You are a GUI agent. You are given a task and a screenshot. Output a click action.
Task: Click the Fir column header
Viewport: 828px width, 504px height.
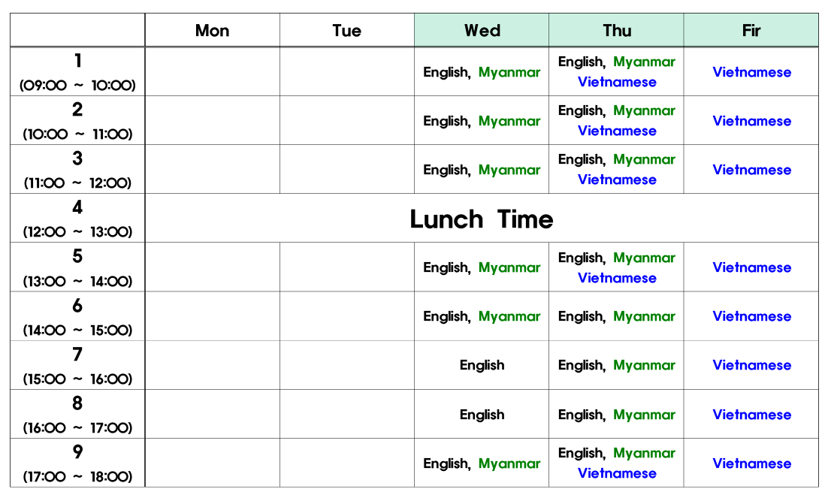coord(751,30)
